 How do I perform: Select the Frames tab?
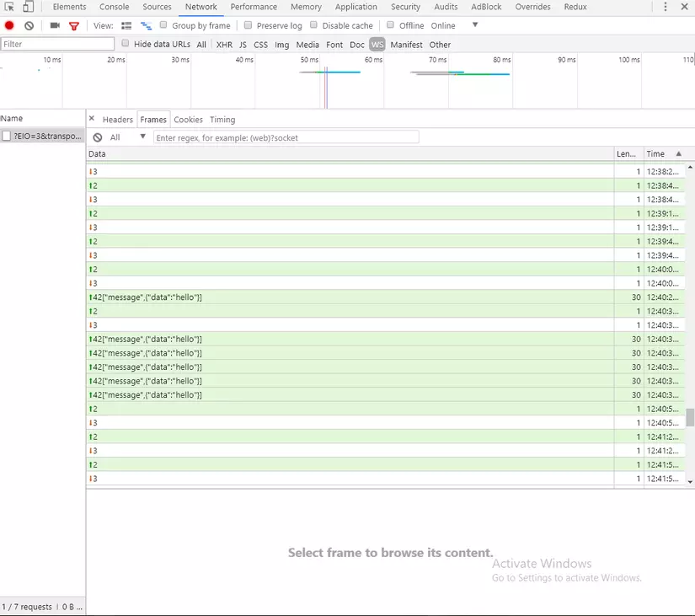point(153,120)
